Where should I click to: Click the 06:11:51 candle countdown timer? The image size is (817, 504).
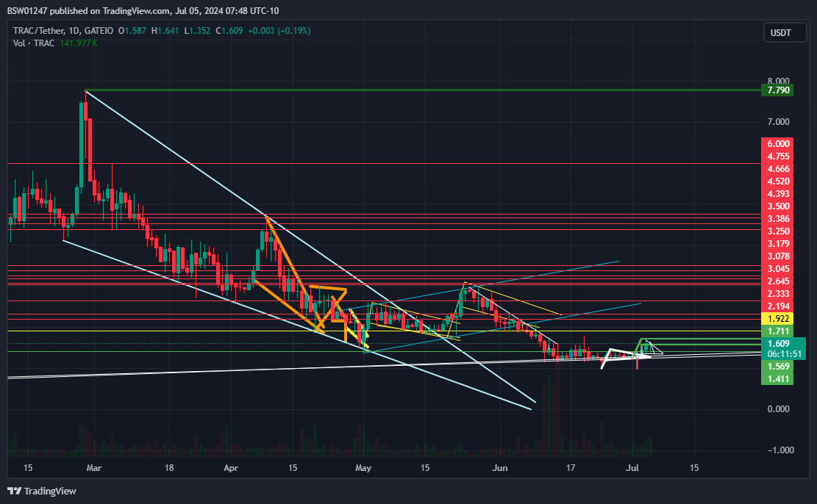point(783,354)
